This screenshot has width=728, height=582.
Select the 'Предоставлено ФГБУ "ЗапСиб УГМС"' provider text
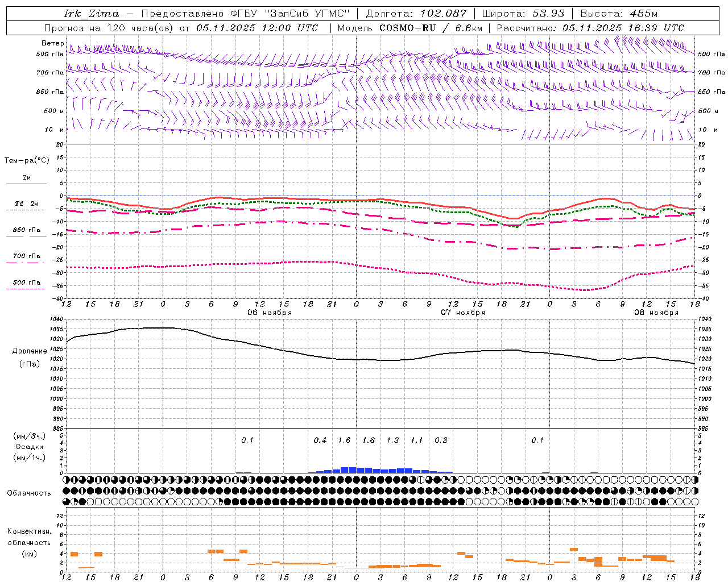pyautogui.click(x=245, y=14)
